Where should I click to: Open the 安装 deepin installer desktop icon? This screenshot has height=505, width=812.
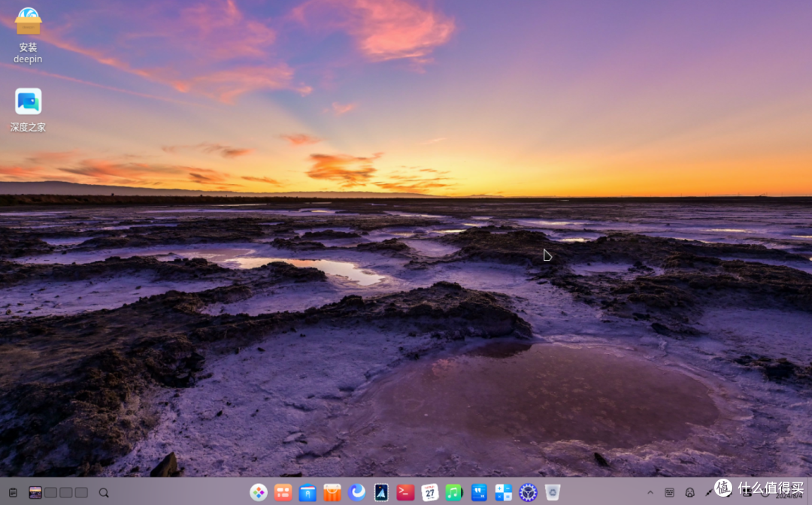28,35
